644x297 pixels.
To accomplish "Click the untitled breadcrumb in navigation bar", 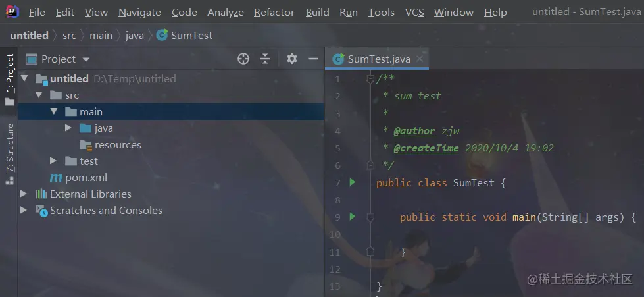I will [29, 36].
